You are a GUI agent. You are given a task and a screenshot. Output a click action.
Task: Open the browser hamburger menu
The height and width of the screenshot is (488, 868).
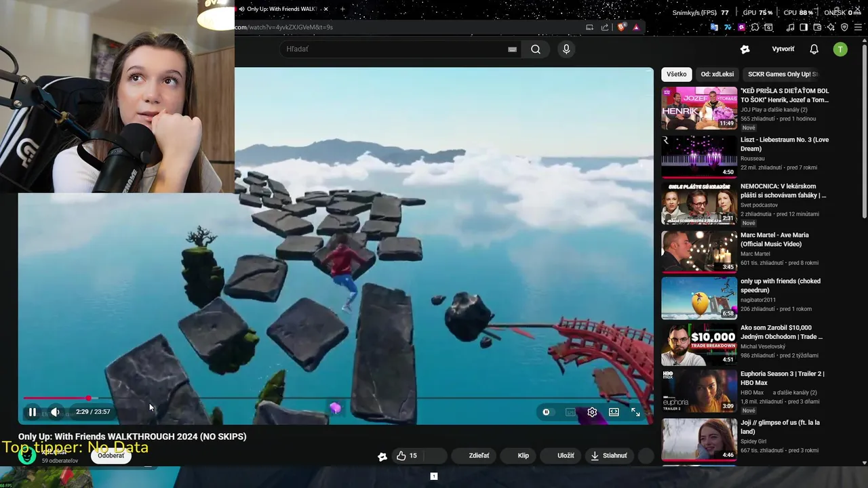[x=859, y=27]
